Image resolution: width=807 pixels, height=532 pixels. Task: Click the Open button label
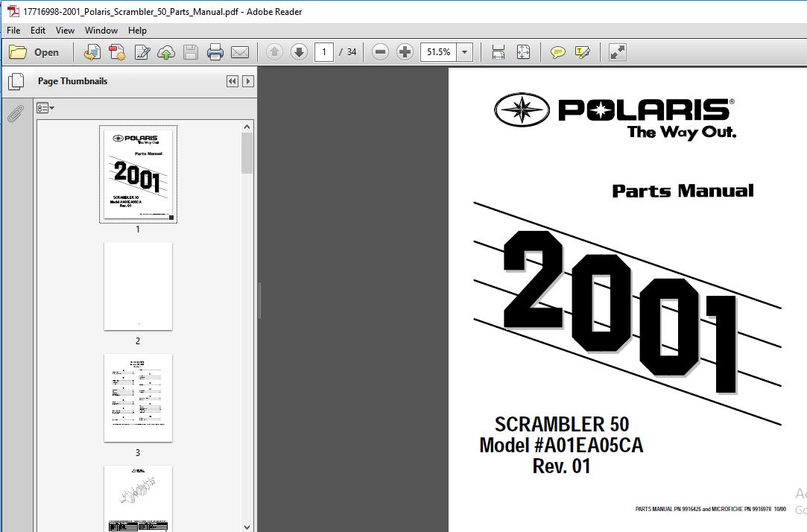tap(46, 52)
